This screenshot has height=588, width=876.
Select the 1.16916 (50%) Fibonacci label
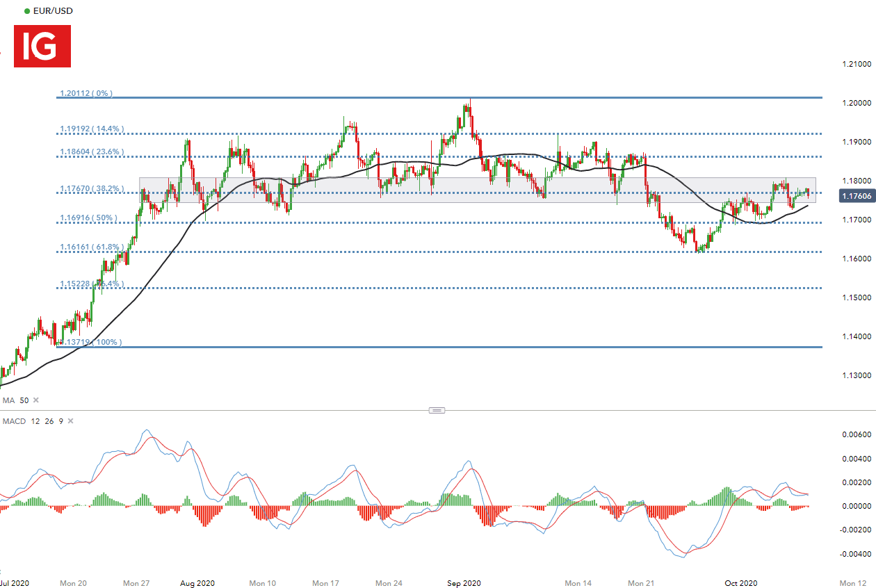(x=88, y=218)
